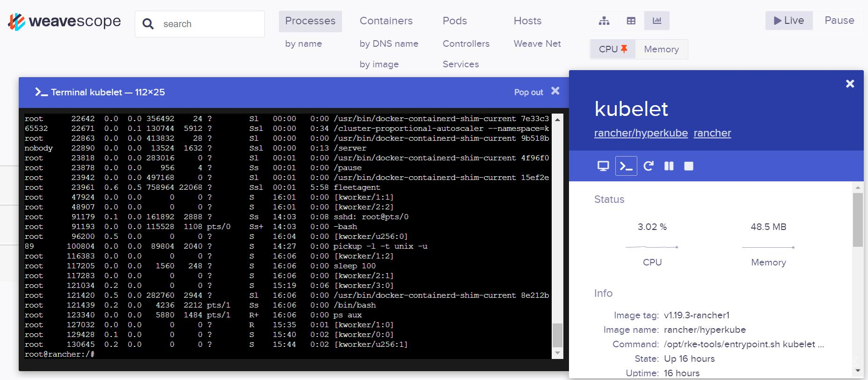The height and width of the screenshot is (380, 868).
Task: Attach to kubelet container icon
Action: point(603,166)
